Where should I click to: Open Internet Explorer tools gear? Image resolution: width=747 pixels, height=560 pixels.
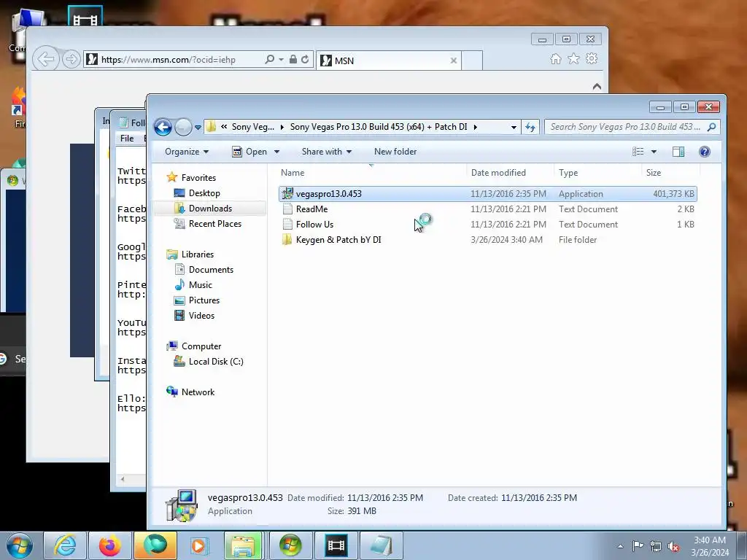point(592,58)
